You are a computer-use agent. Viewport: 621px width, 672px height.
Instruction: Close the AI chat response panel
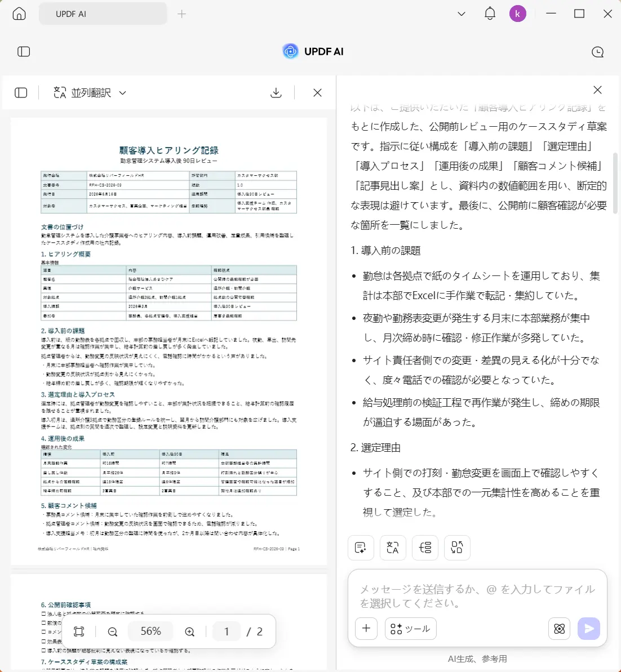(597, 90)
